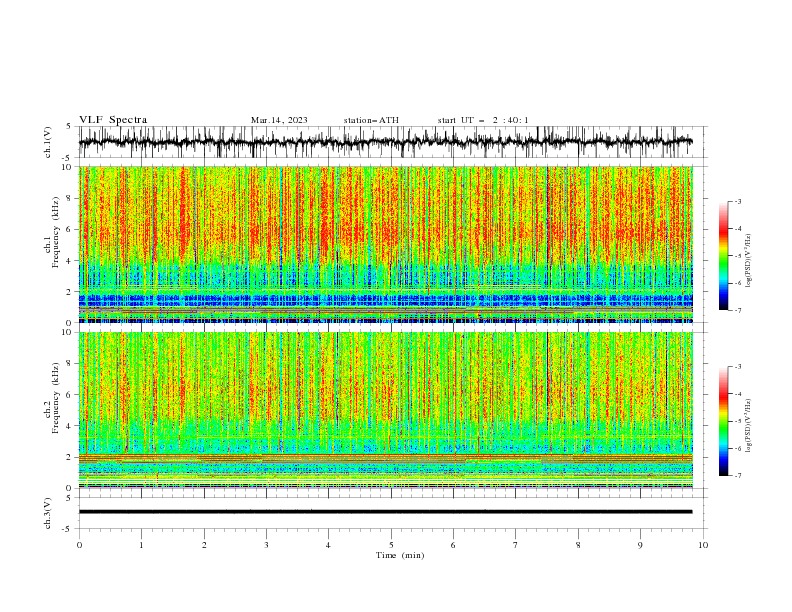Click the 'ch.3(V)' axis label
Screen dimensions: 792x612
pyautogui.click(x=48, y=513)
